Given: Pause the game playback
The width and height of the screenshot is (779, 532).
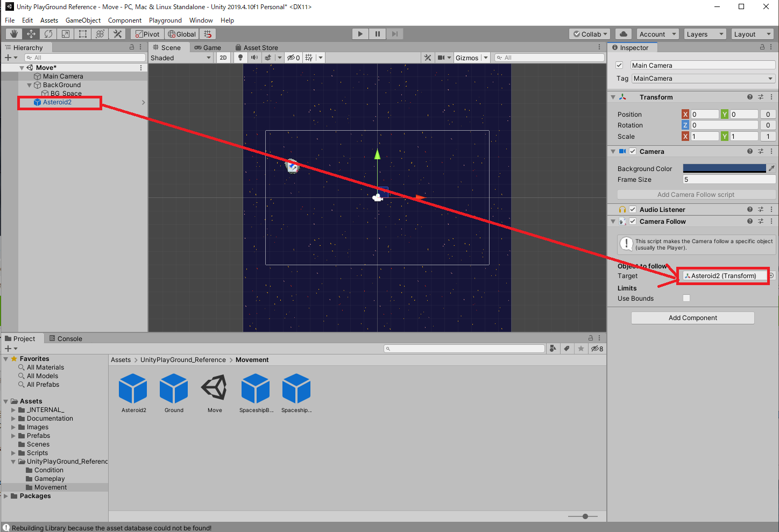Looking at the screenshot, I should point(378,34).
